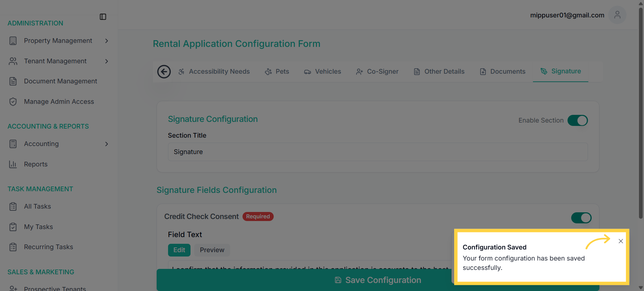
Task: Click the Vehicles car icon
Action: (x=308, y=72)
